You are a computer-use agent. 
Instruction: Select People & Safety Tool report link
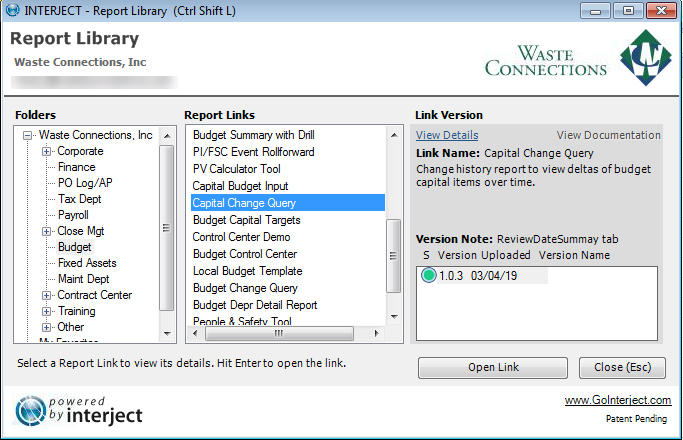point(242,321)
